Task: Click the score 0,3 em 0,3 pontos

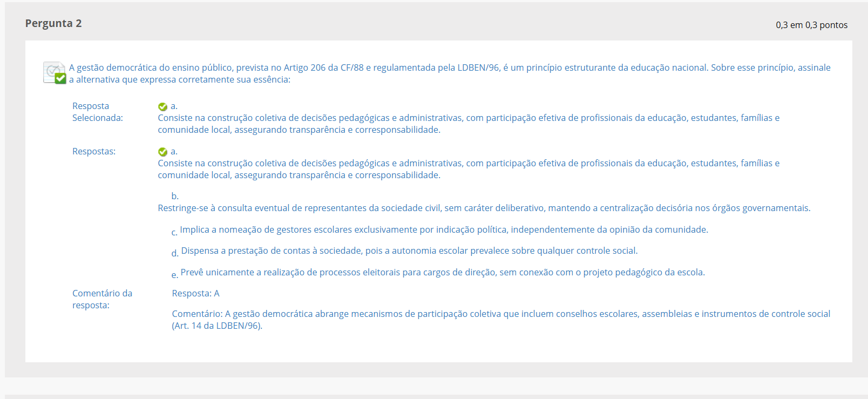Action: 811,25
